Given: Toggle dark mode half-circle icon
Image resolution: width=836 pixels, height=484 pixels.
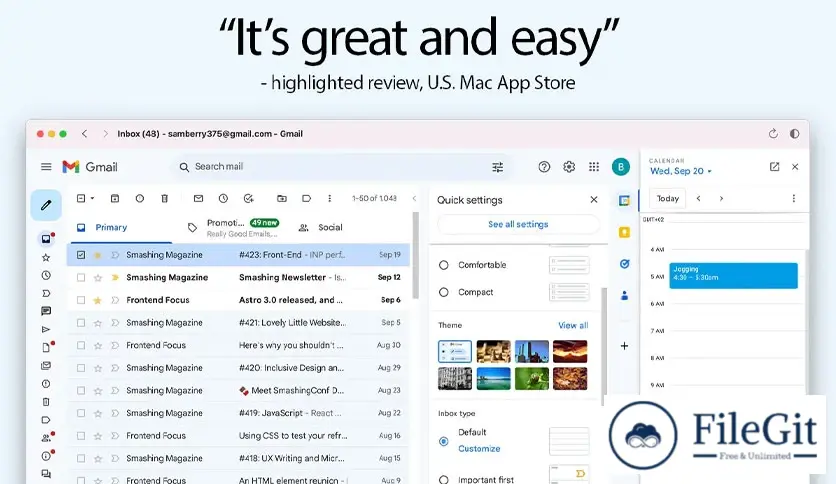Looking at the screenshot, I should 794,134.
